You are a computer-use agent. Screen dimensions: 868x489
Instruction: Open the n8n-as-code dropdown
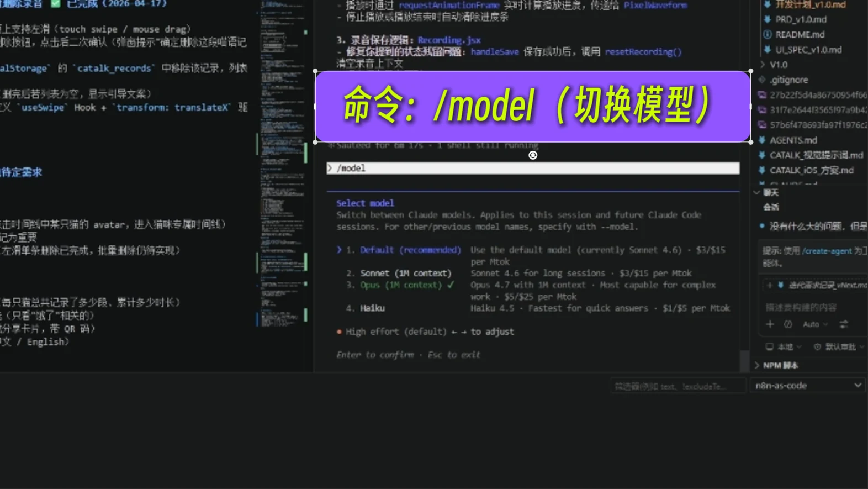(x=807, y=386)
